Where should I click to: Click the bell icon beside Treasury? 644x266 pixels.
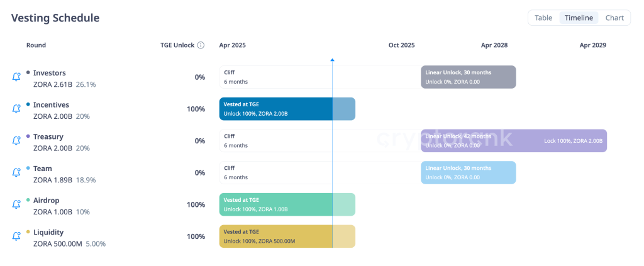(x=16, y=141)
